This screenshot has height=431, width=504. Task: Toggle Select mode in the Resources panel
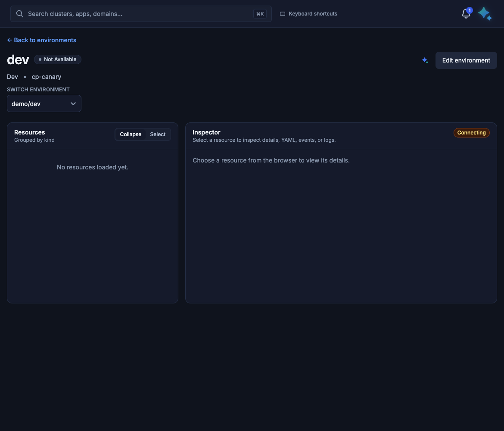pos(158,134)
